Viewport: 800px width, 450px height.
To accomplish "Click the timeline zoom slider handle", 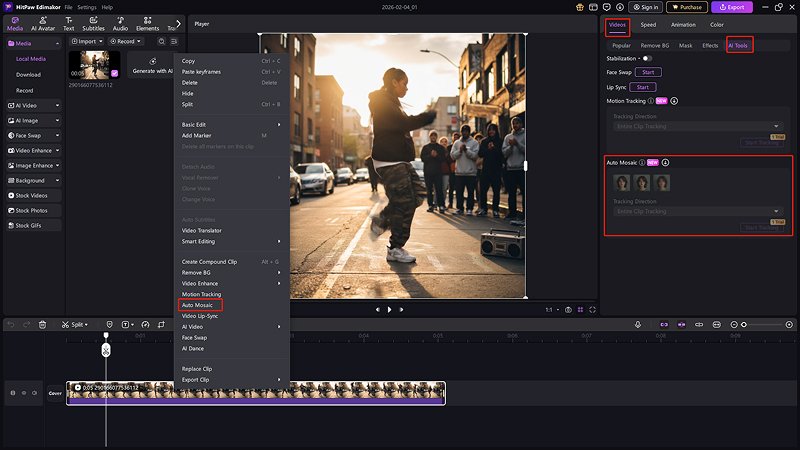I will (744, 324).
